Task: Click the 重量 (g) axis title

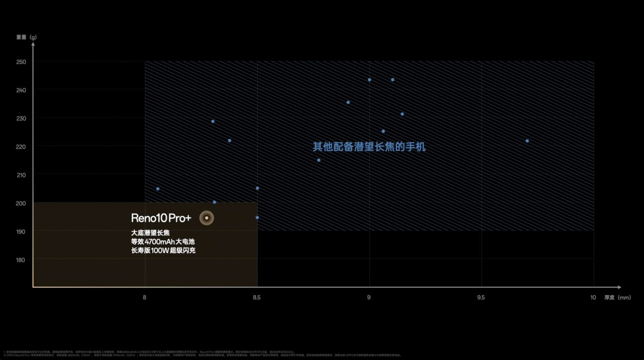Action: (26, 37)
